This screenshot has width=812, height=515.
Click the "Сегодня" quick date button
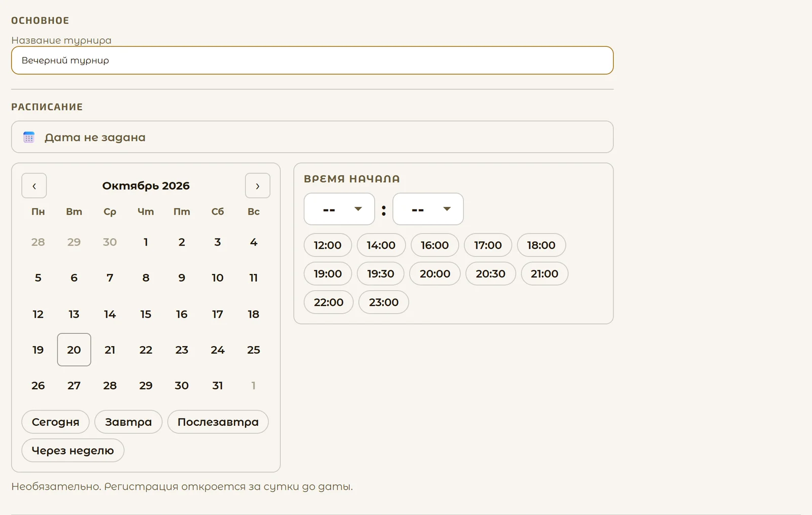tap(55, 422)
